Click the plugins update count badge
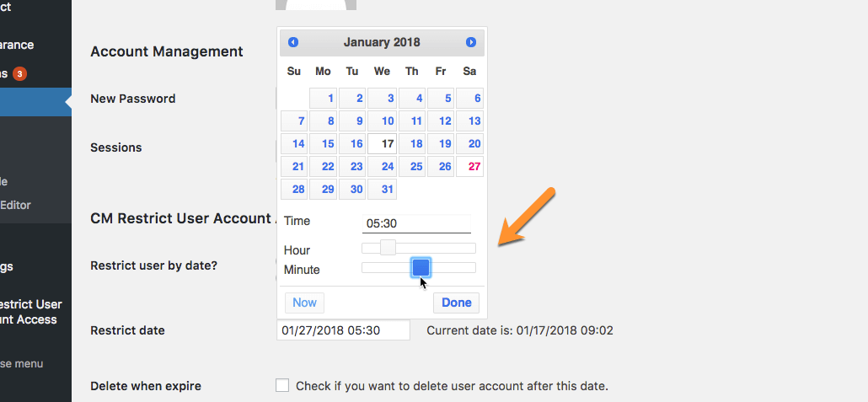The width and height of the screenshot is (868, 402). click(19, 73)
